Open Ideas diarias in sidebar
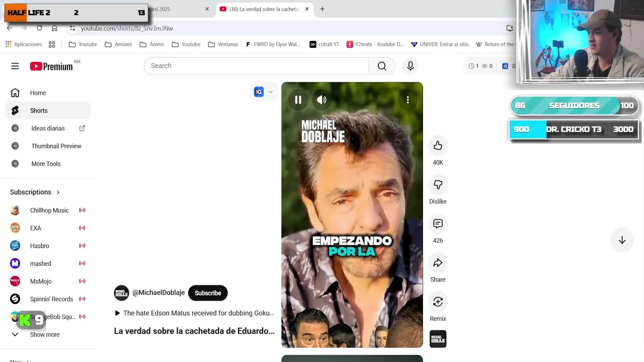 coord(48,128)
